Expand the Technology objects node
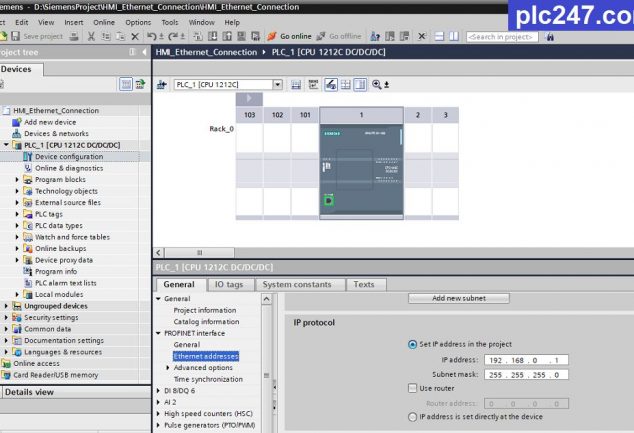Image resolution: width=634 pixels, height=433 pixels. (x=17, y=191)
